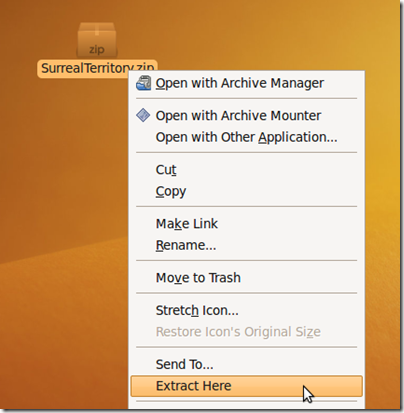Image resolution: width=404 pixels, height=413 pixels.
Task: Open the Send To... dialog
Action: tap(247, 364)
